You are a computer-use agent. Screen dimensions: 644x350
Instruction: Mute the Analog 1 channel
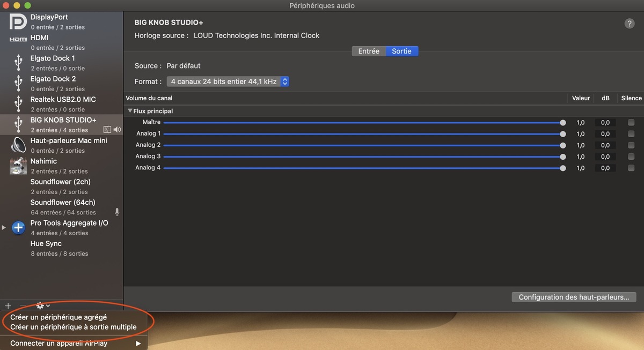pos(631,133)
